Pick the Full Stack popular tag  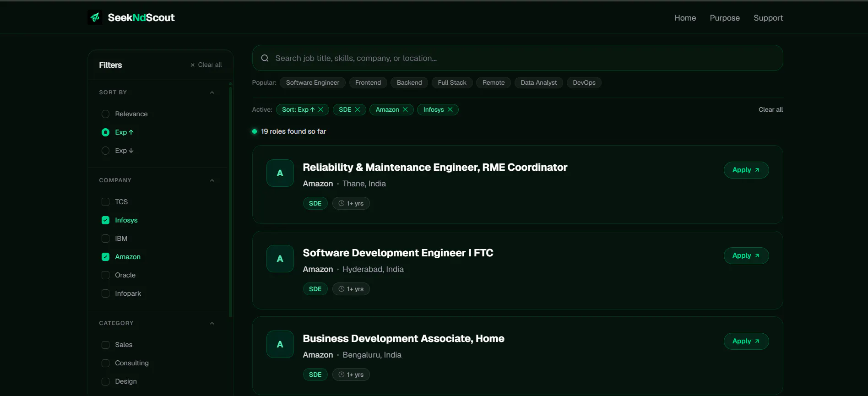(x=452, y=83)
